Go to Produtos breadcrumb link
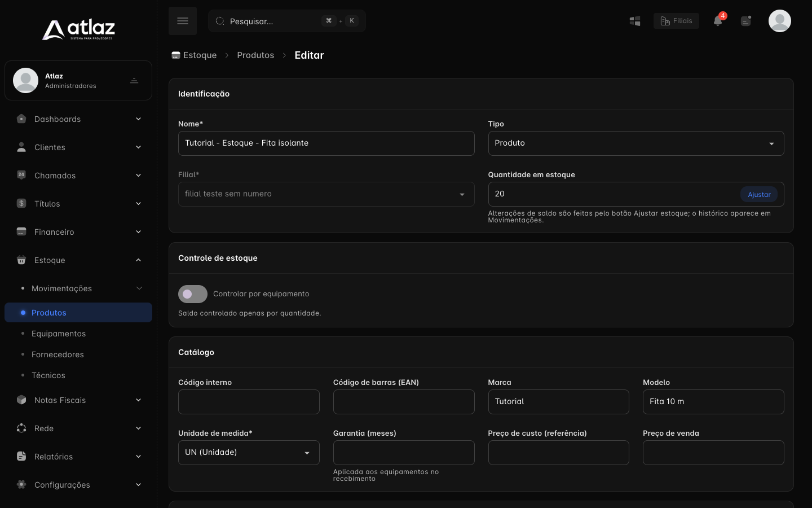The image size is (812, 508). pos(255,55)
